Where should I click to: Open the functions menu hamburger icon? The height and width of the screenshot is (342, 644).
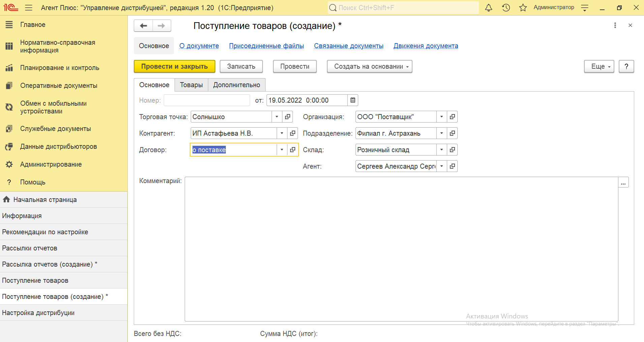tap(29, 7)
